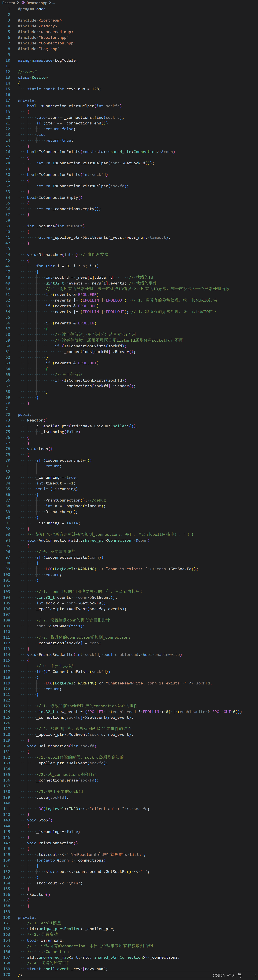Viewport: 258px width, 980px height.
Task: Click 'for (int i = 0; i < n; i++)' line
Action: (x=67, y=266)
